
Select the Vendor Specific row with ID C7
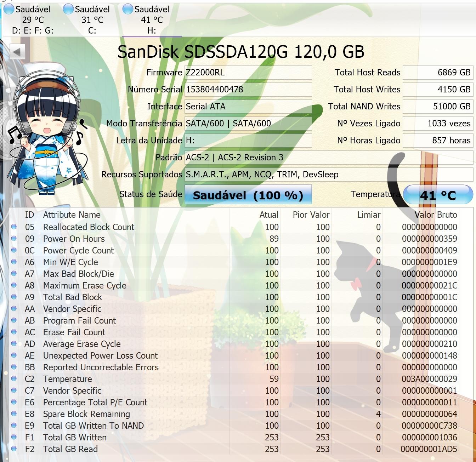(234, 390)
